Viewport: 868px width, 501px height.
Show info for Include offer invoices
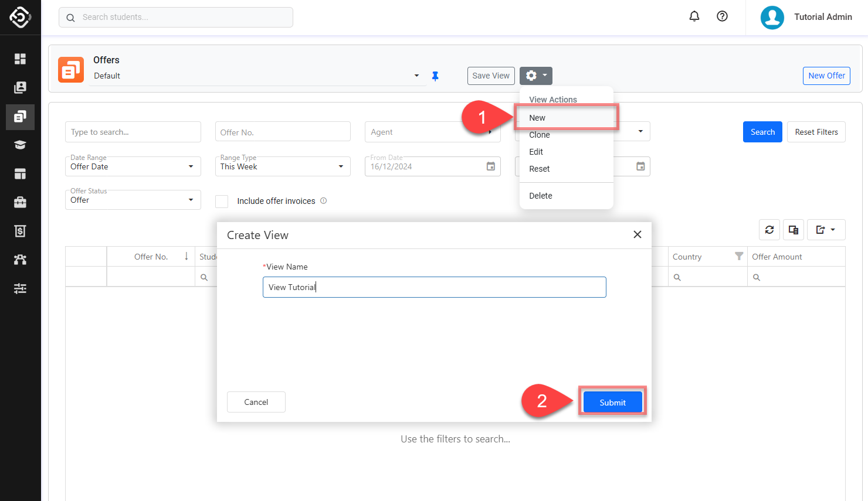pyautogui.click(x=323, y=200)
